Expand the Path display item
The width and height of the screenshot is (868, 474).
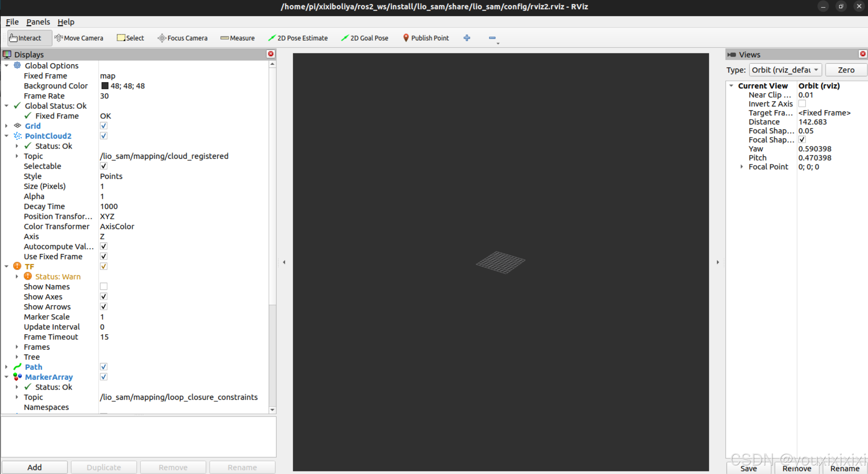click(6, 367)
